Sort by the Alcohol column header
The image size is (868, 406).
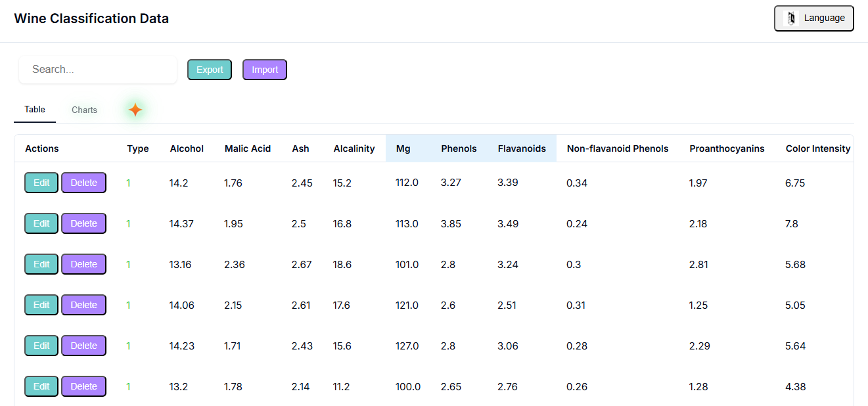187,148
